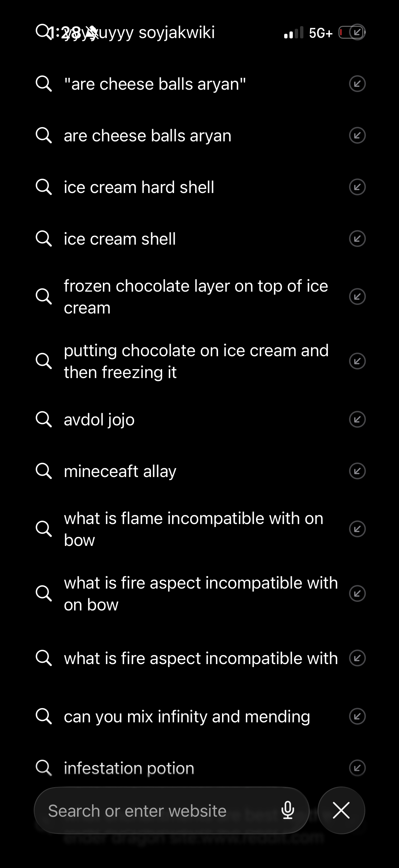Search for infestation potion

(129, 768)
